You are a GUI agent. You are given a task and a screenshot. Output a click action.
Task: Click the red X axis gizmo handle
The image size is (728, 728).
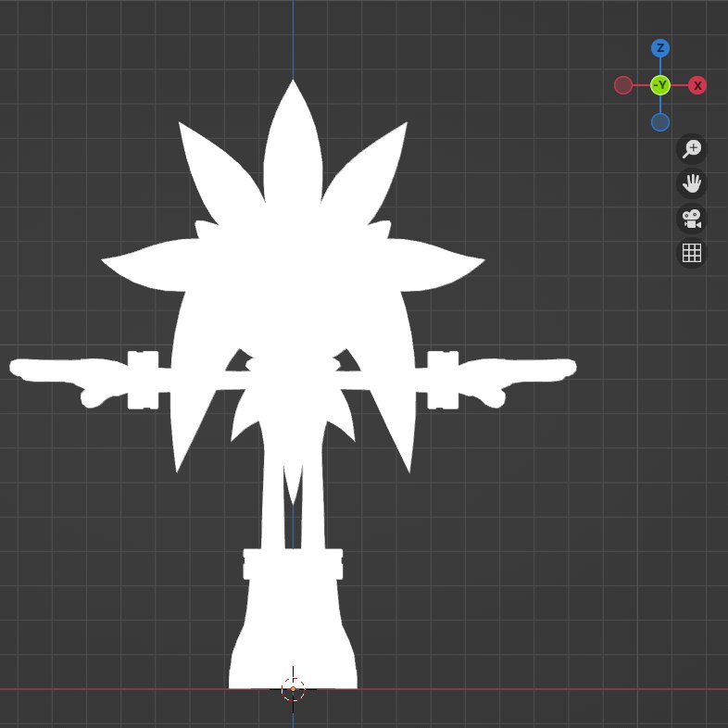tap(697, 85)
